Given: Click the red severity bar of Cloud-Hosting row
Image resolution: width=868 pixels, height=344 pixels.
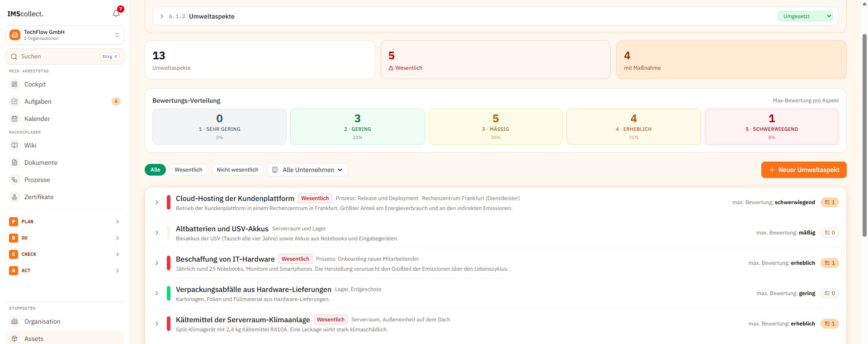Looking at the screenshot, I should [x=169, y=202].
